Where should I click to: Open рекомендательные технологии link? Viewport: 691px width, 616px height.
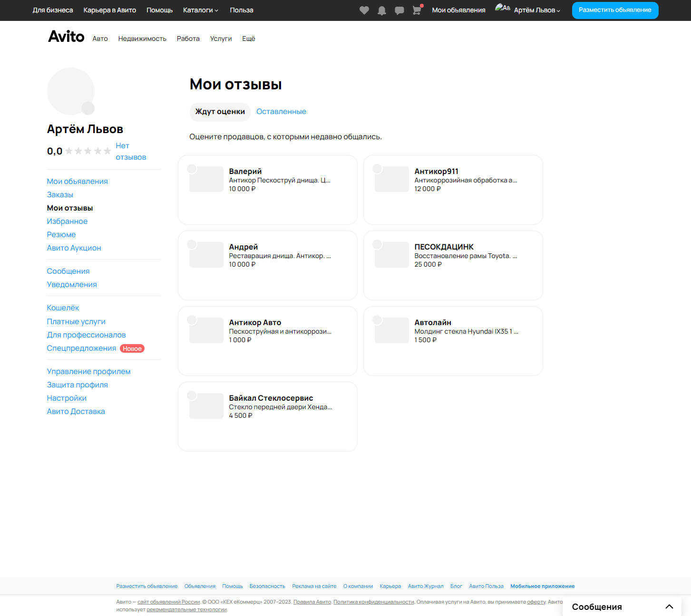(186, 609)
